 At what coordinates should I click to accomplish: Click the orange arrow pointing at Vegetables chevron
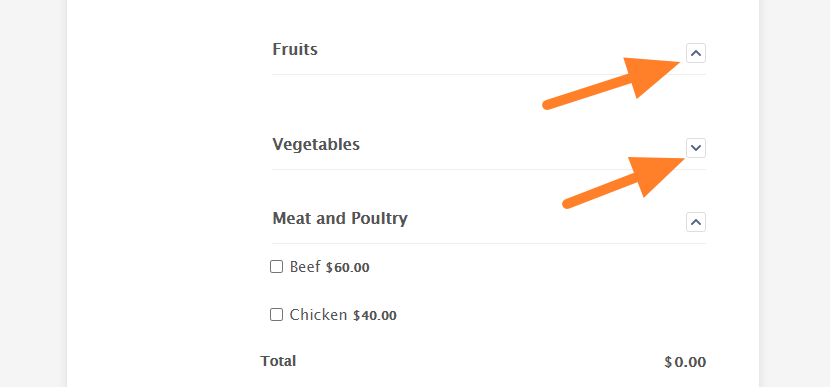point(624,183)
